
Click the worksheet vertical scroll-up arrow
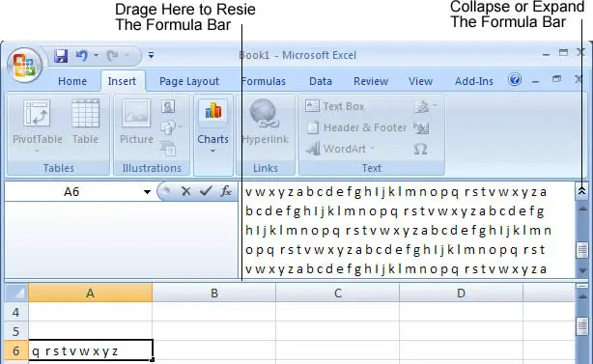(x=582, y=296)
